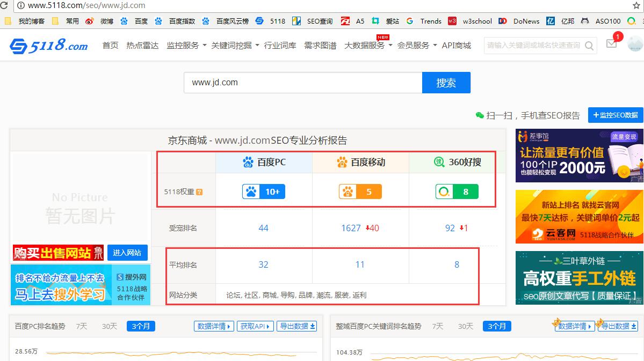Open the 爱站 bookmark
The height and width of the screenshot is (361, 644).
[385, 21]
